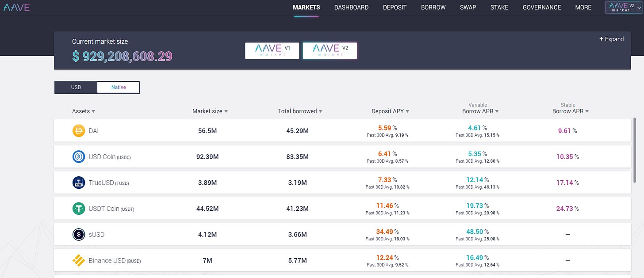Click the Current market size label

[100, 42]
